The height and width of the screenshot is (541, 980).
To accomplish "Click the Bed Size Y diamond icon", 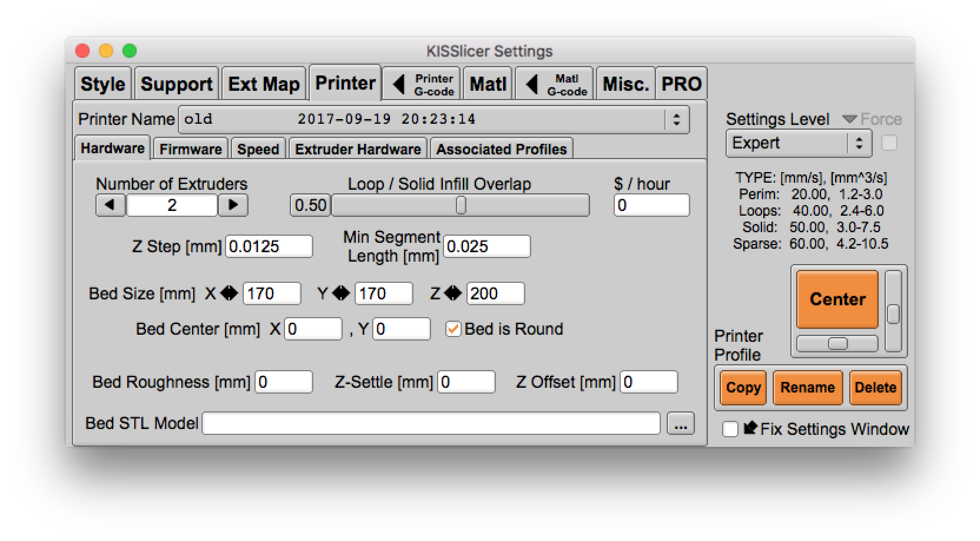I will click(341, 293).
